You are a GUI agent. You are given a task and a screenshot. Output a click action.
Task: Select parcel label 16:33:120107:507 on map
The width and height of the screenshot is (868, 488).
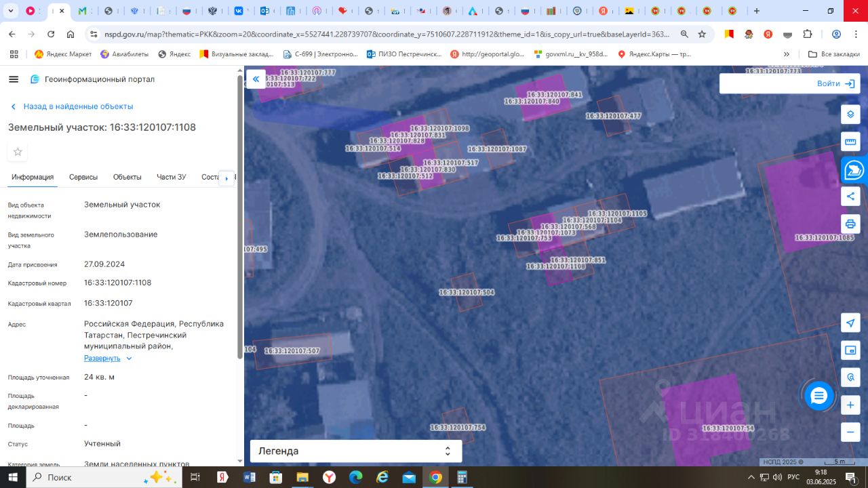(292, 351)
